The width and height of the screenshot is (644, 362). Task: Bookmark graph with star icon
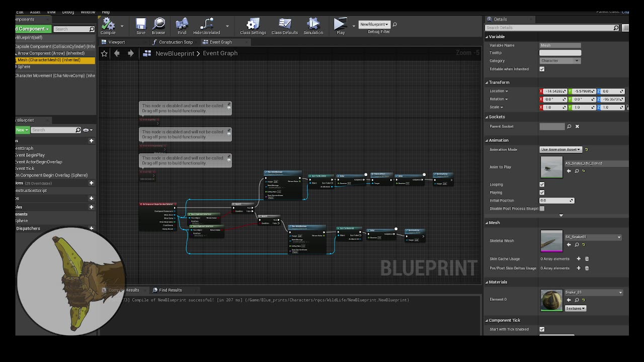coord(104,53)
